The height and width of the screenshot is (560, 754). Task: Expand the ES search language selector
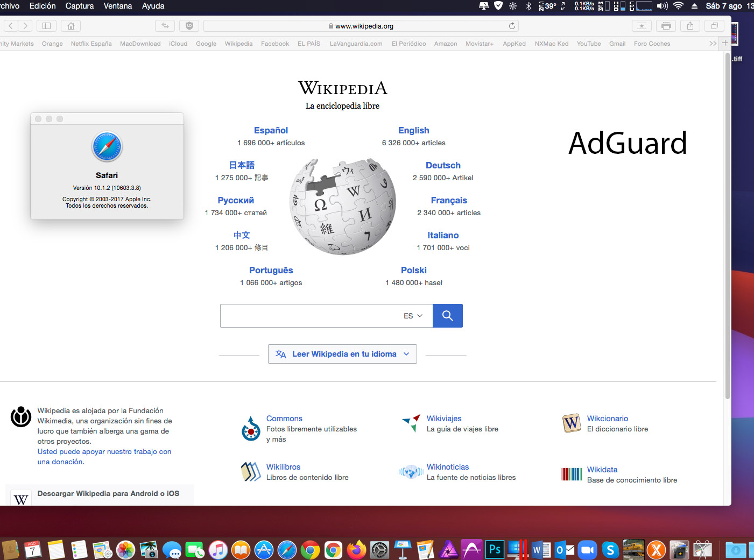click(413, 316)
